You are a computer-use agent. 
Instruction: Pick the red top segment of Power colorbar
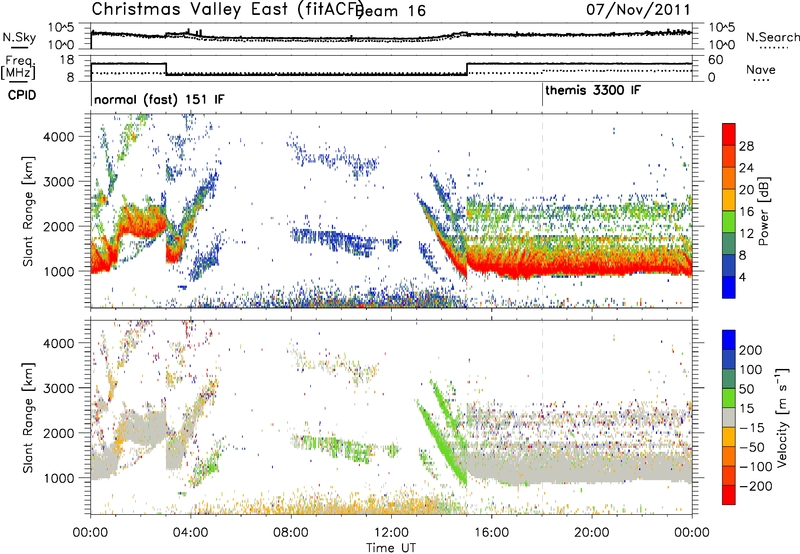pos(729,134)
